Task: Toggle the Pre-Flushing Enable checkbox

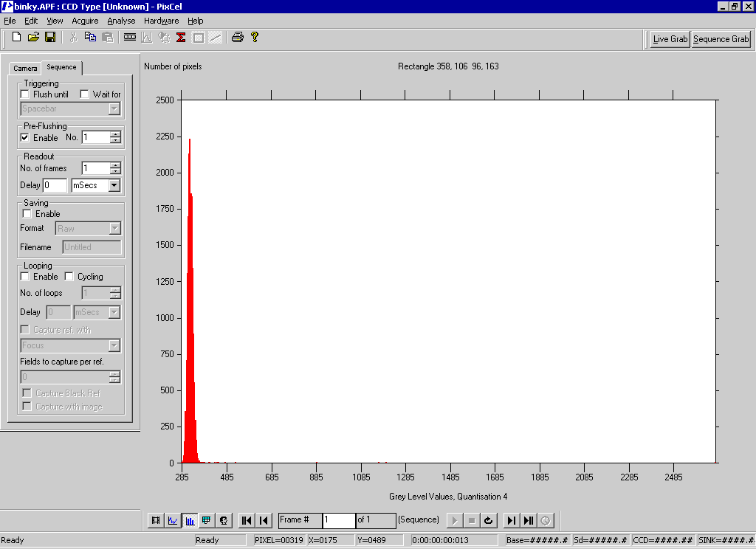Action: tap(25, 138)
